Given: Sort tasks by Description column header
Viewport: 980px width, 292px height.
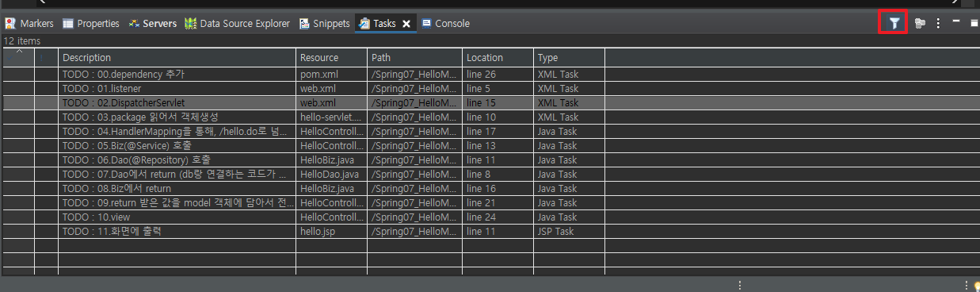Looking at the screenshot, I should tap(177, 57).
